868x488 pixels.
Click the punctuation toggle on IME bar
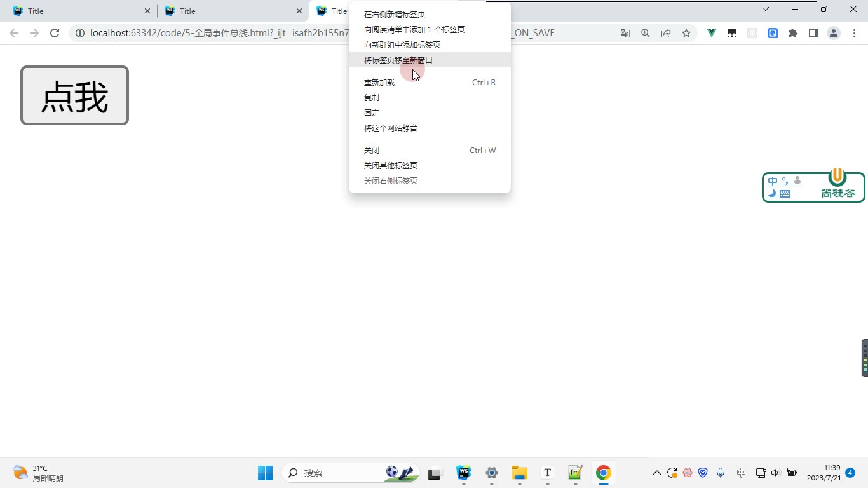(x=785, y=180)
